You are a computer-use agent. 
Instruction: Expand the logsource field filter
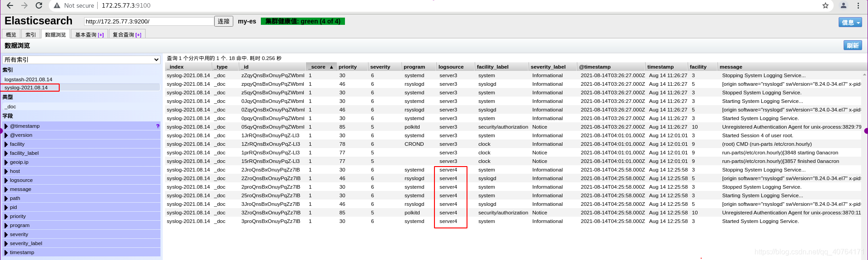point(6,180)
